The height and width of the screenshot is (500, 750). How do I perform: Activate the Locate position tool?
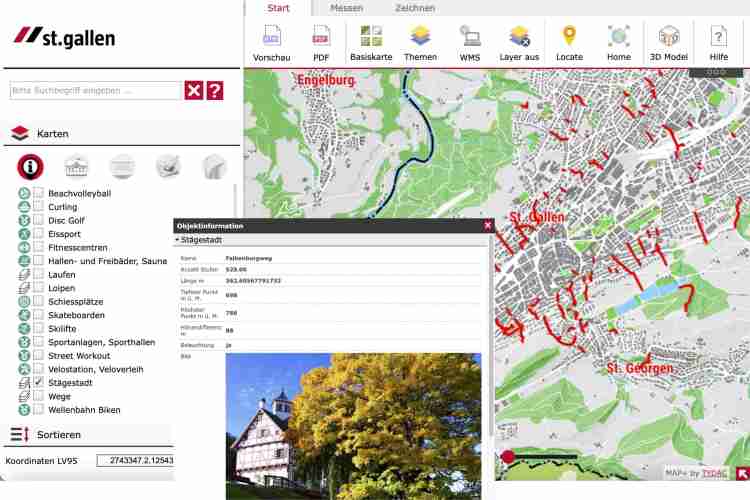point(569,43)
